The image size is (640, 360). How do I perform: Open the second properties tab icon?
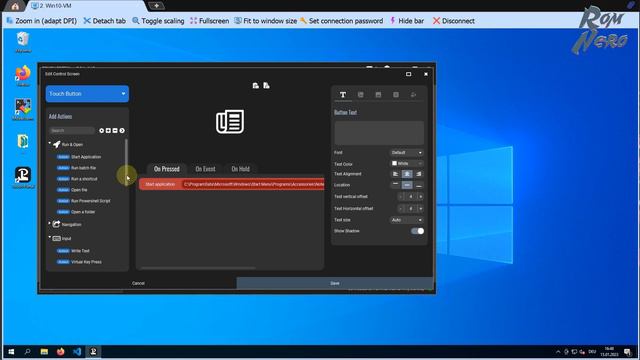tap(360, 95)
